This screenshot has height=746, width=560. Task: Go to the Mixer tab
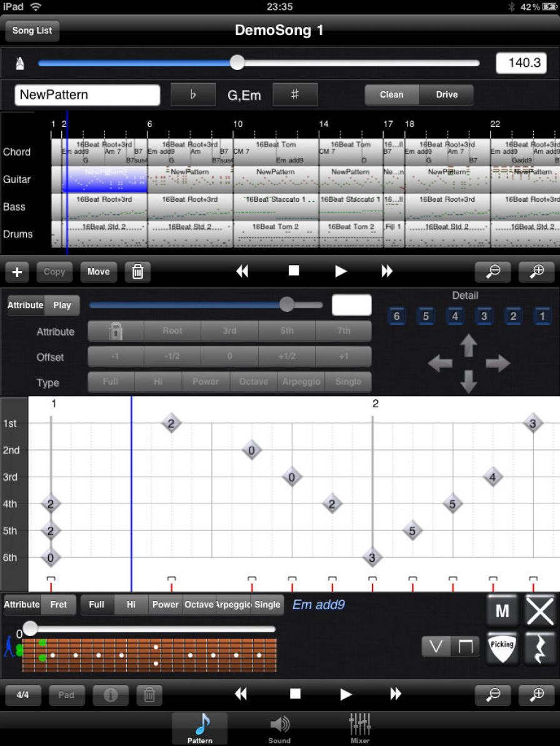coord(360,729)
